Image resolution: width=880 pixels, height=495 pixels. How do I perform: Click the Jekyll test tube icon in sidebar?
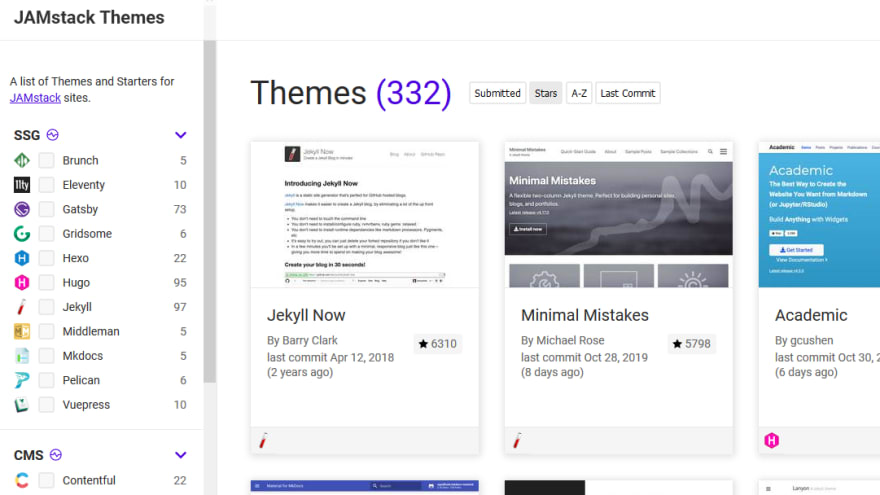pyautogui.click(x=22, y=307)
